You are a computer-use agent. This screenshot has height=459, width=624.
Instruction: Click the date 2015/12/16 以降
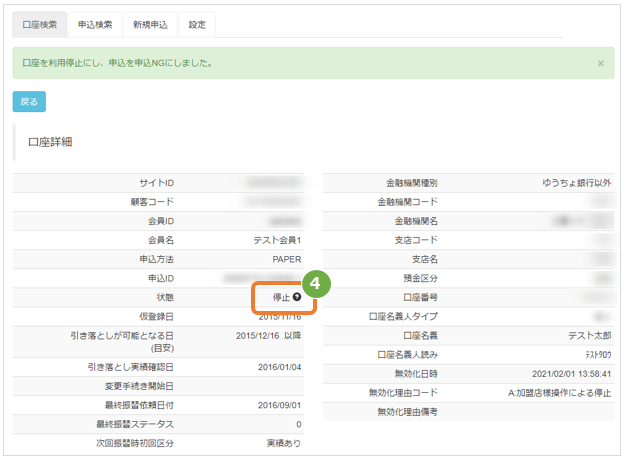tap(268, 336)
